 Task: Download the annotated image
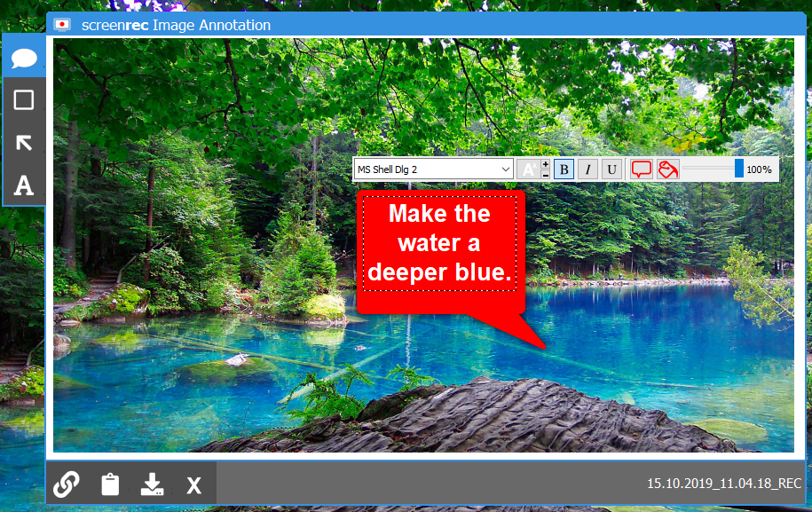152,484
